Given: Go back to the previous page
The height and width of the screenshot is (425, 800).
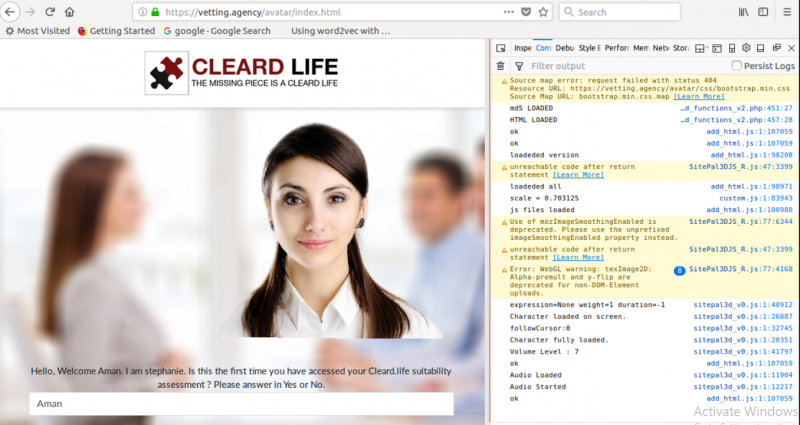Looking at the screenshot, I should 10,12.
